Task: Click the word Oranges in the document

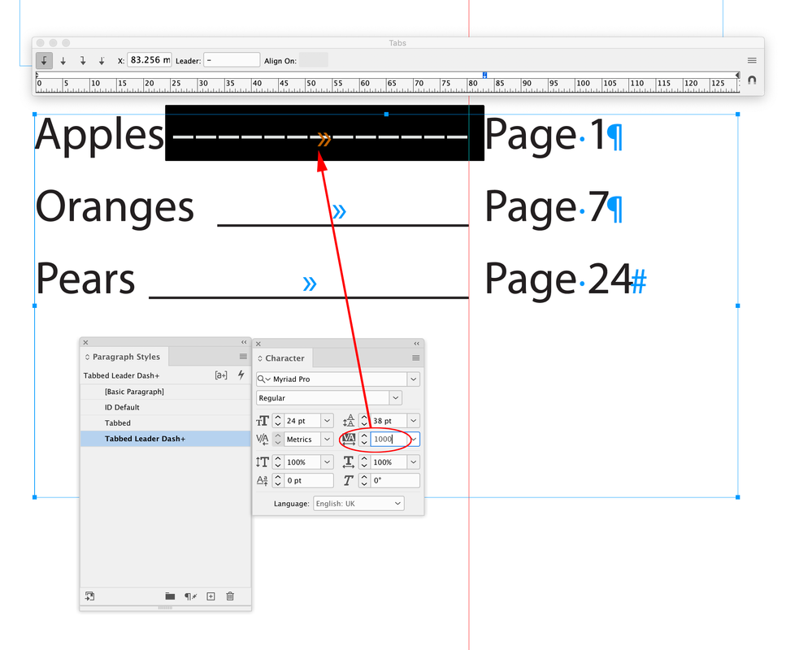Action: (x=115, y=209)
